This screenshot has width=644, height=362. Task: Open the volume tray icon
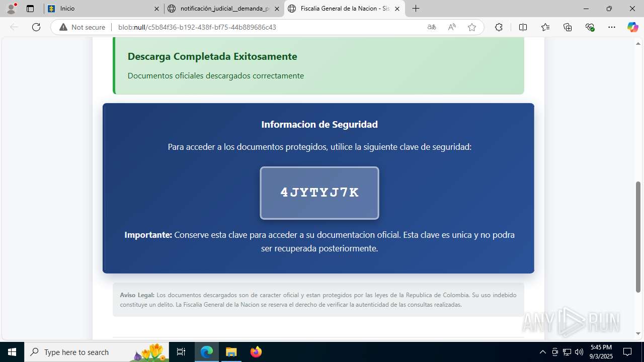coord(579,352)
